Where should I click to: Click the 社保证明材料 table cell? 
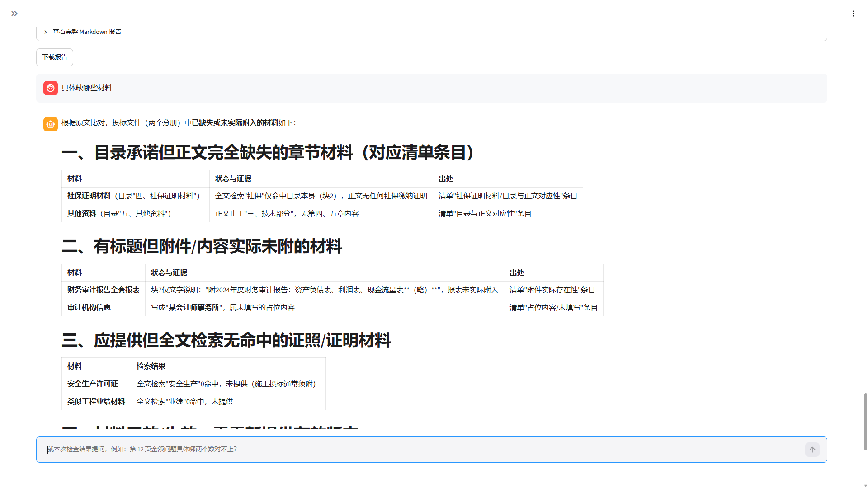(136, 196)
